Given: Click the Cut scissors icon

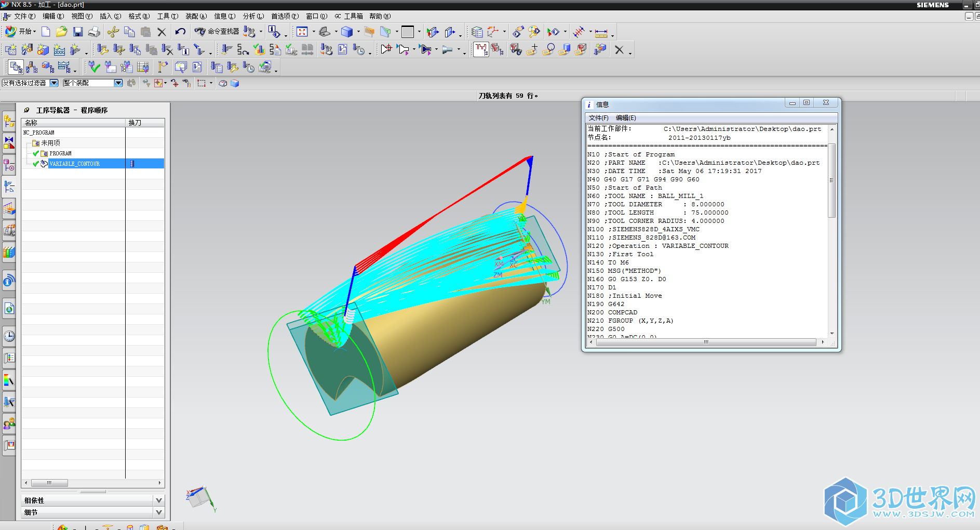Looking at the screenshot, I should pos(113,32).
